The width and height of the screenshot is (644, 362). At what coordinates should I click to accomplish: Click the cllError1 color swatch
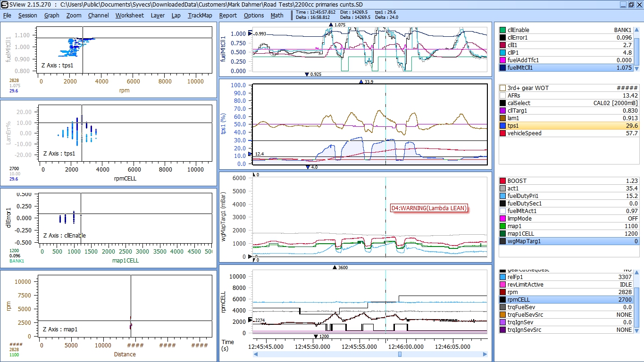pos(503,37)
